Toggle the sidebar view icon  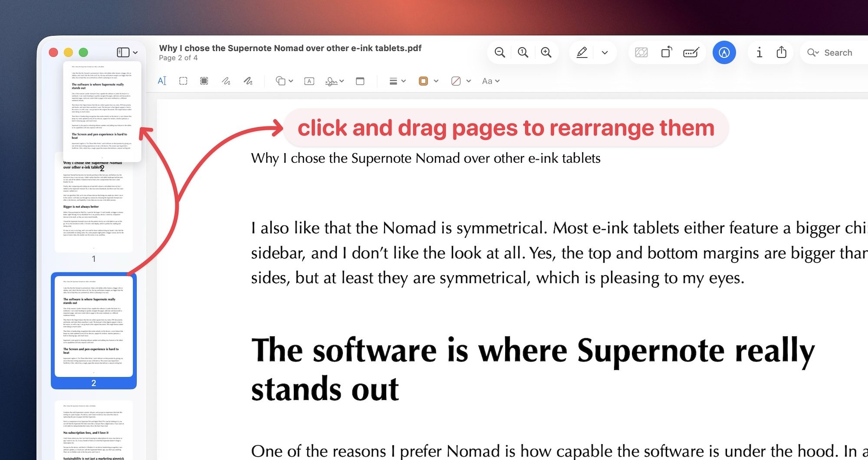coord(123,52)
